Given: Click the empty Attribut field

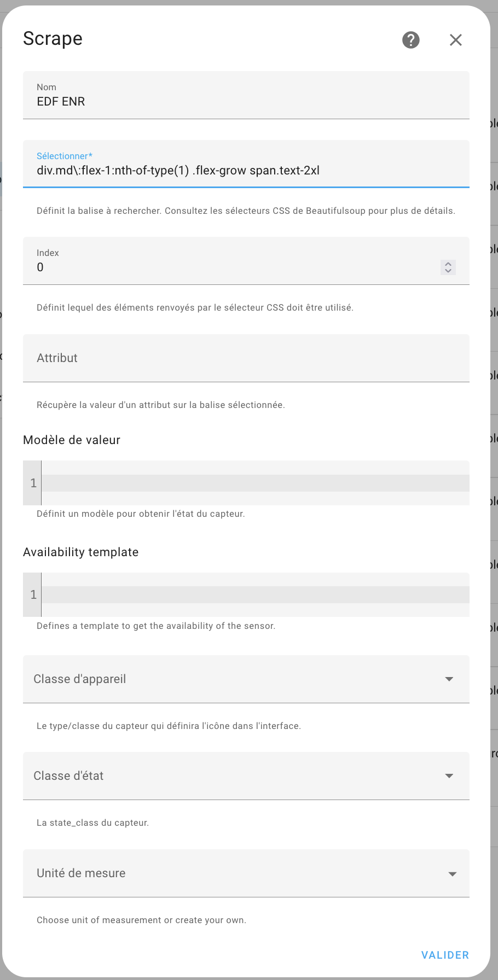Looking at the screenshot, I should pos(246,358).
